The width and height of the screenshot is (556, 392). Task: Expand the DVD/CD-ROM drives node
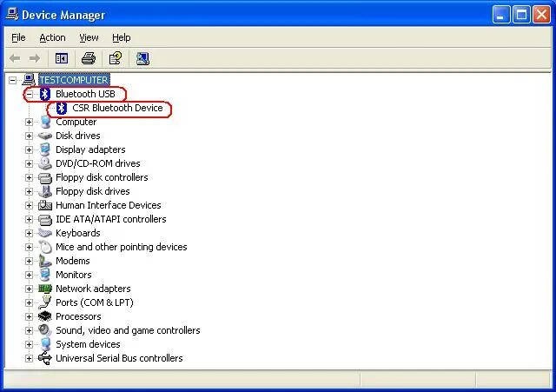29,163
